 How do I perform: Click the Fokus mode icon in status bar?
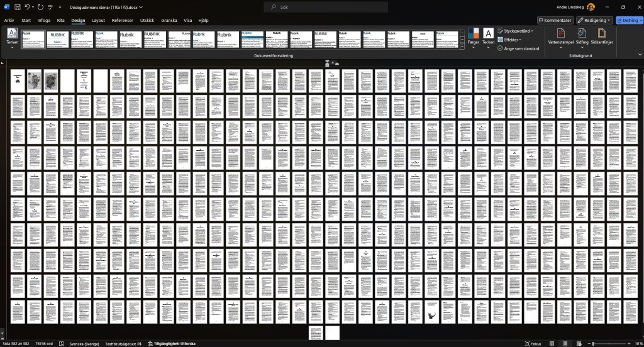(x=534, y=344)
